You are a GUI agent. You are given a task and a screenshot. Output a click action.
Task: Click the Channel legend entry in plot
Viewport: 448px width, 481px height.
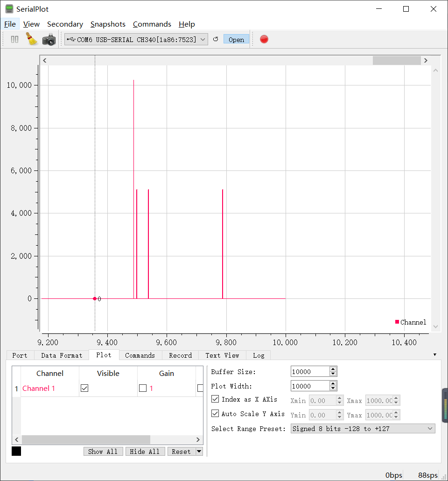[411, 322]
